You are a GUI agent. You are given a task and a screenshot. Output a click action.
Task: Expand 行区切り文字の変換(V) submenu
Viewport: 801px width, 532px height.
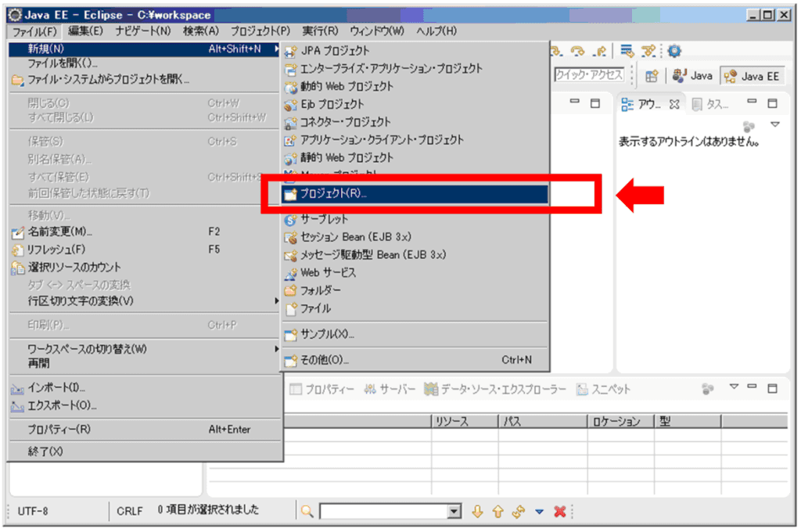[145, 301]
